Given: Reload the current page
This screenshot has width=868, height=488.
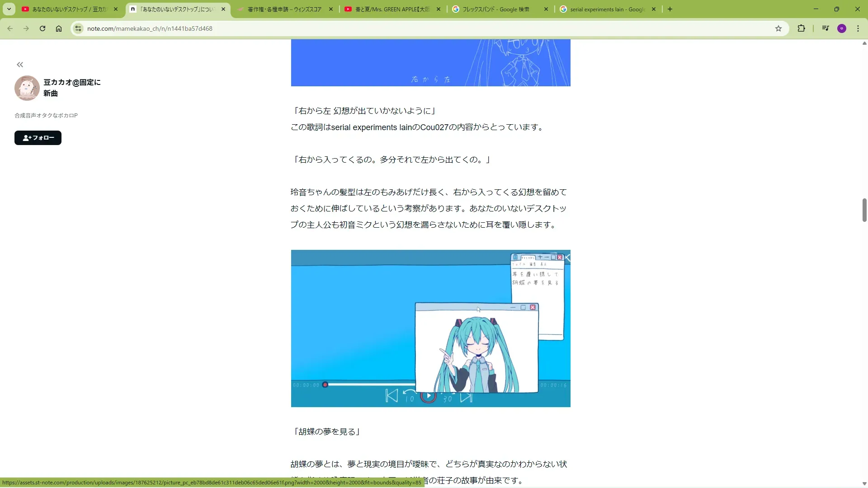Looking at the screenshot, I should pos(42,28).
